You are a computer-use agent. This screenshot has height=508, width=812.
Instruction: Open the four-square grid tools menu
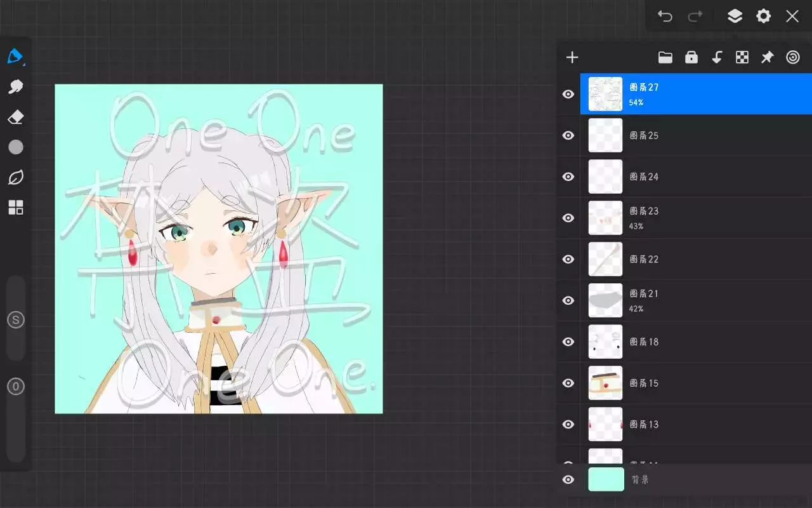(x=15, y=208)
